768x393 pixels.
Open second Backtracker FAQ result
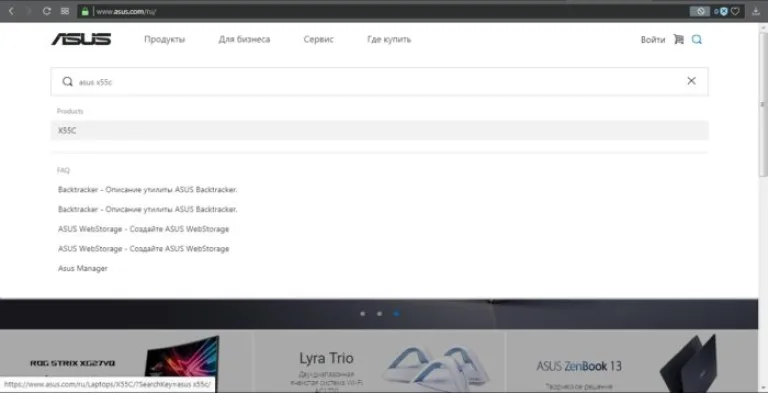point(147,209)
